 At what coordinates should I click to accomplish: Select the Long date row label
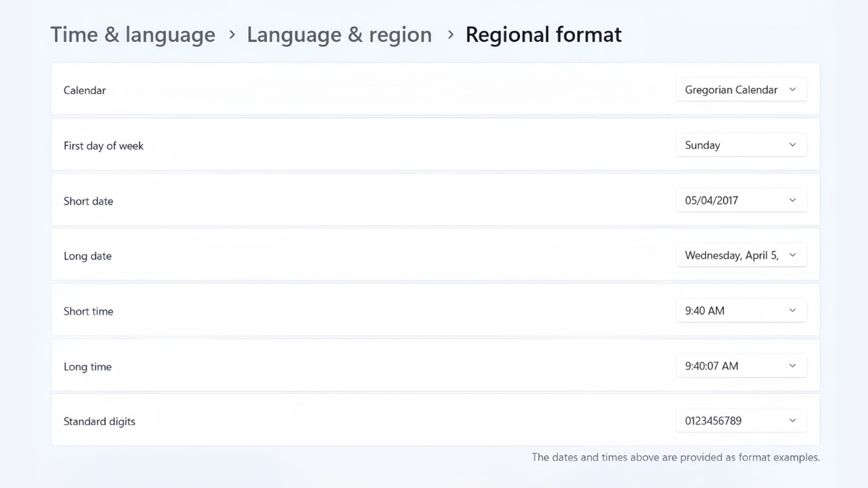pyautogui.click(x=88, y=256)
